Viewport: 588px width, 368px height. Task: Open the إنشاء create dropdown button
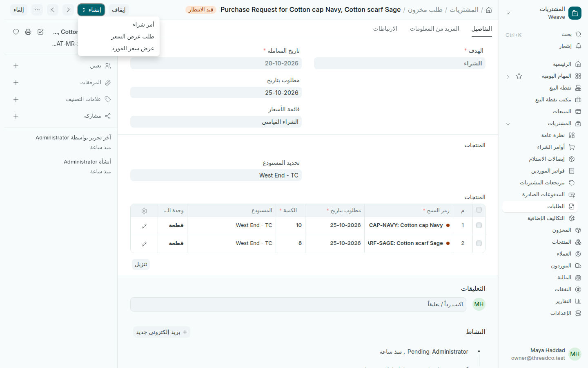[x=91, y=10]
